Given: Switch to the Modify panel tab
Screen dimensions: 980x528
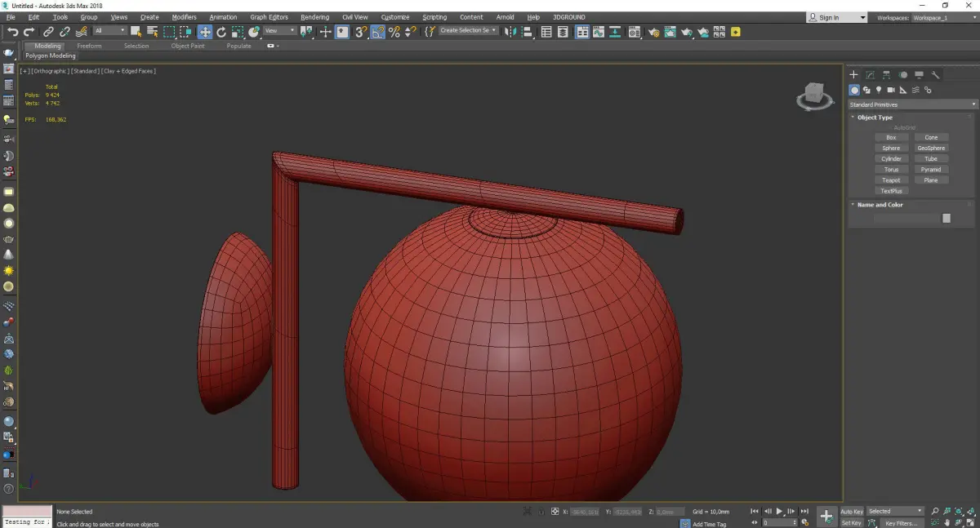Looking at the screenshot, I should pyautogui.click(x=870, y=75).
